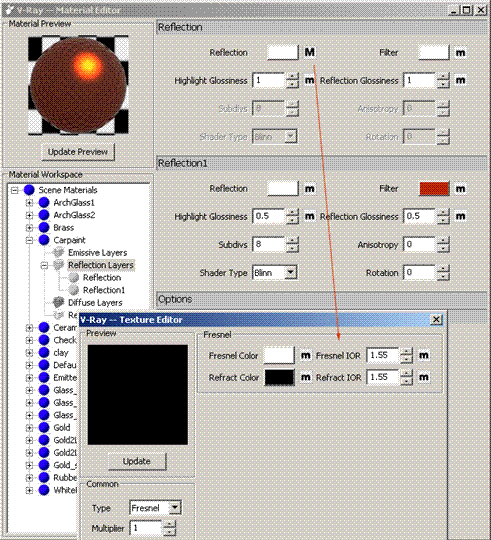Open the red Reflection1 Filter color swatch

click(x=434, y=189)
